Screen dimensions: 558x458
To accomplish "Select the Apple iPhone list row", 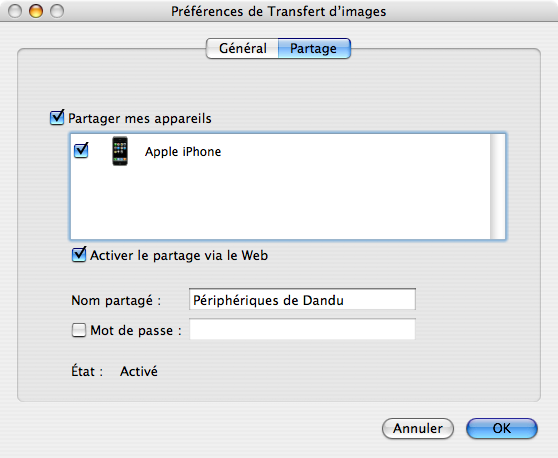I will (280, 151).
